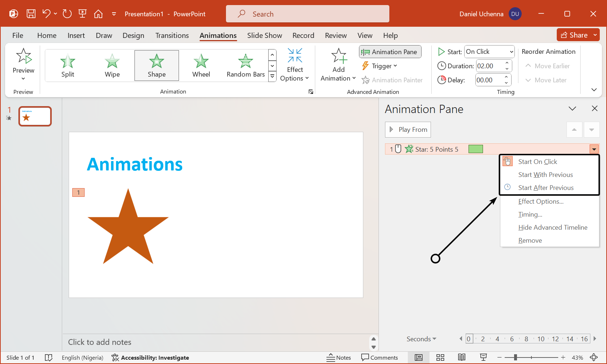Choose the Random Bars animation

[x=245, y=65]
